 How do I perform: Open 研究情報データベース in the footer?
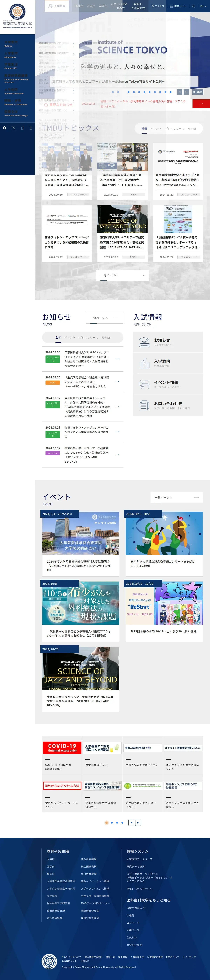coord(139,859)
